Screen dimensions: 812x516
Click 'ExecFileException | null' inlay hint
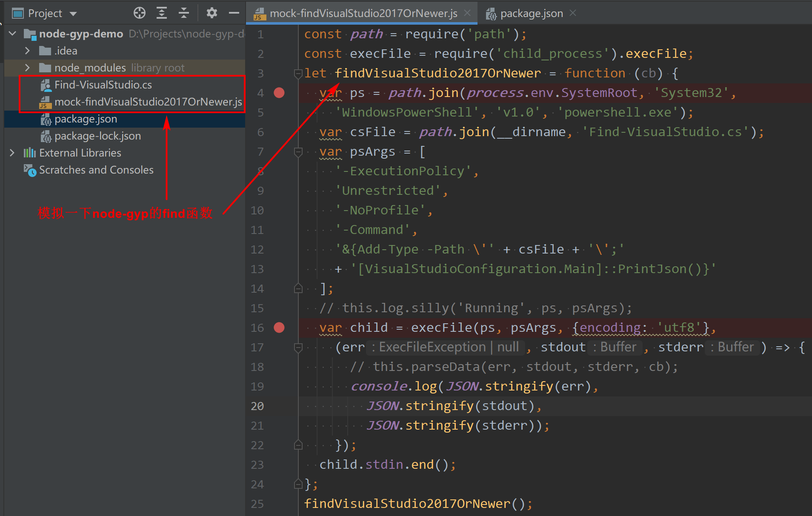[x=445, y=347]
